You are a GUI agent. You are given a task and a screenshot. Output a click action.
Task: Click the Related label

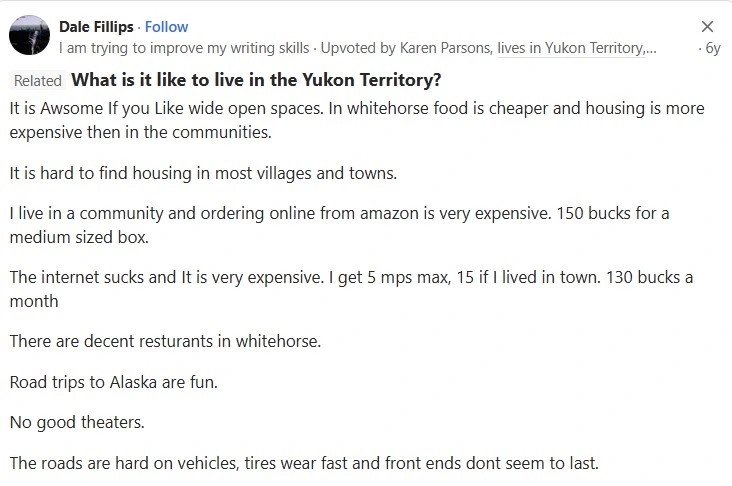point(38,81)
